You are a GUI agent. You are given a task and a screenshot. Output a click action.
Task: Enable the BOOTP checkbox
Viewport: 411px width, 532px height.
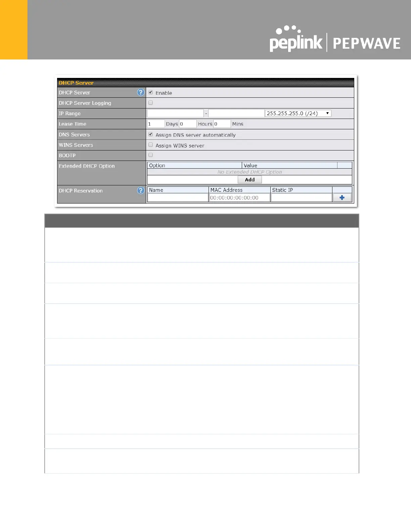(151, 155)
